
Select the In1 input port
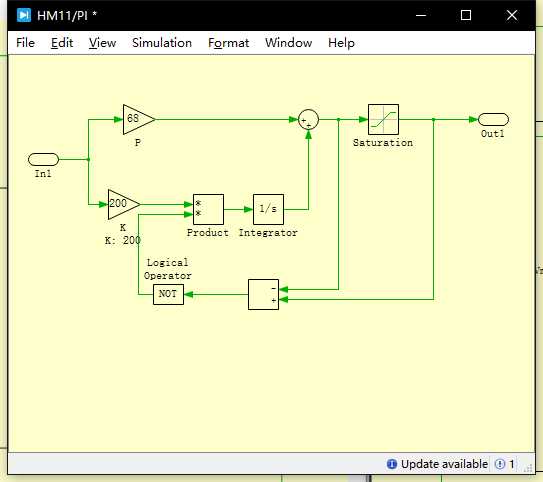click(x=43, y=159)
